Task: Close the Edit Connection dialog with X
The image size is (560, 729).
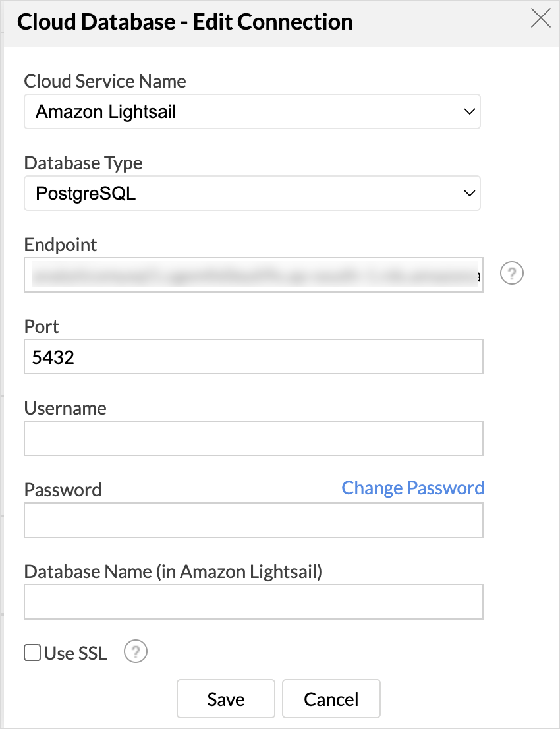Action: tap(540, 19)
